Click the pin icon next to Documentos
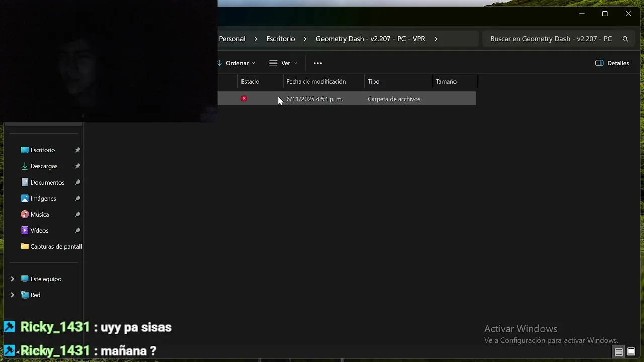This screenshot has width=644, height=362. (x=77, y=182)
